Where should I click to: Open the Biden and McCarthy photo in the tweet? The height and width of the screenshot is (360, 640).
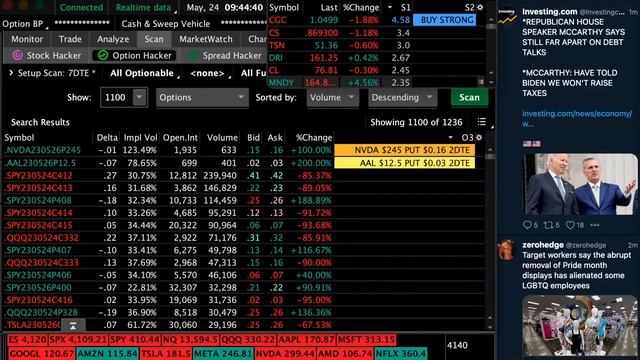(580, 184)
